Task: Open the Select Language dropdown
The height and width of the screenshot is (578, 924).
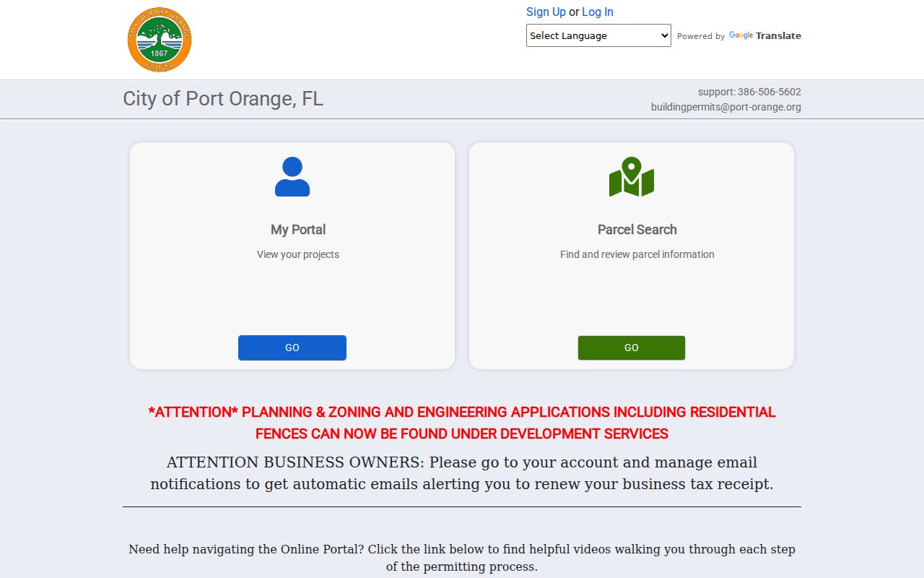Action: click(598, 35)
